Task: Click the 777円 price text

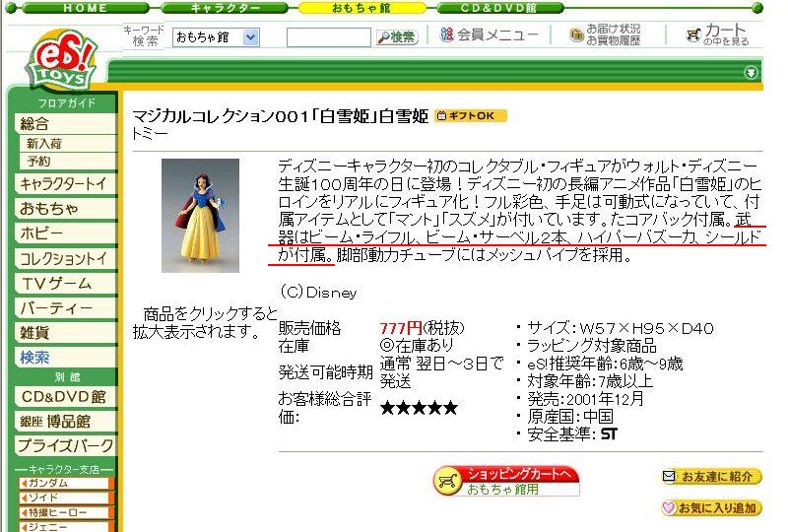Action: pyautogui.click(x=401, y=328)
